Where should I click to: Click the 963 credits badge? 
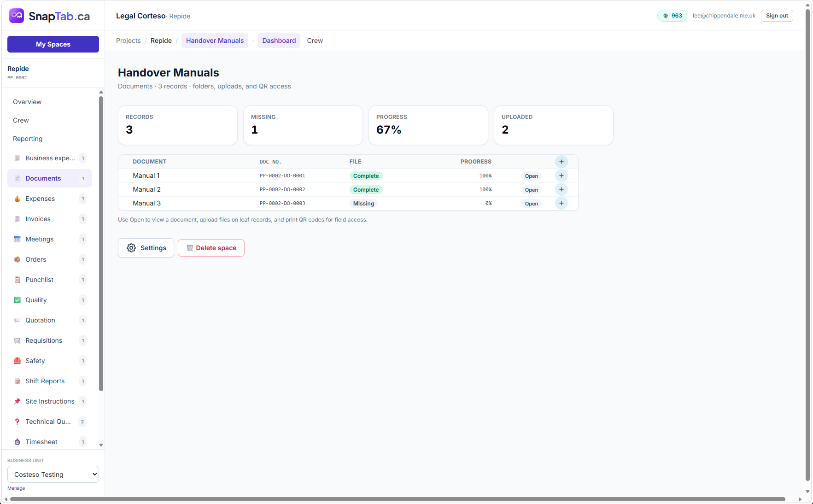[672, 16]
